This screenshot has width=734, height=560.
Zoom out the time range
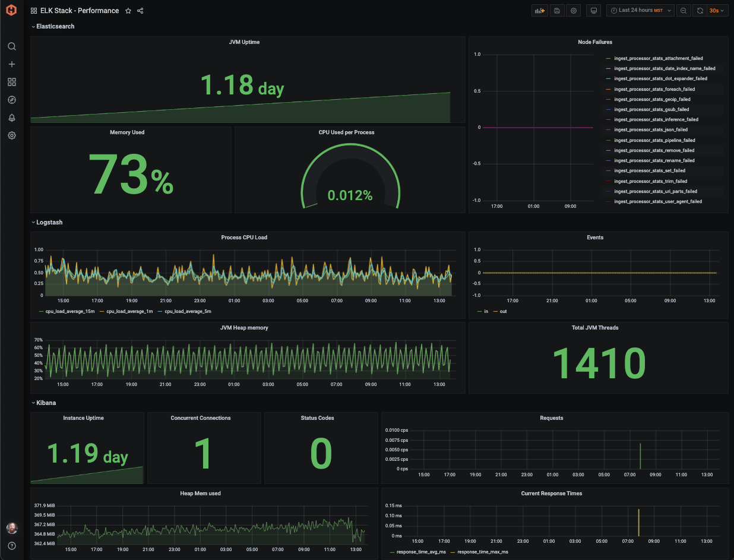(x=684, y=11)
